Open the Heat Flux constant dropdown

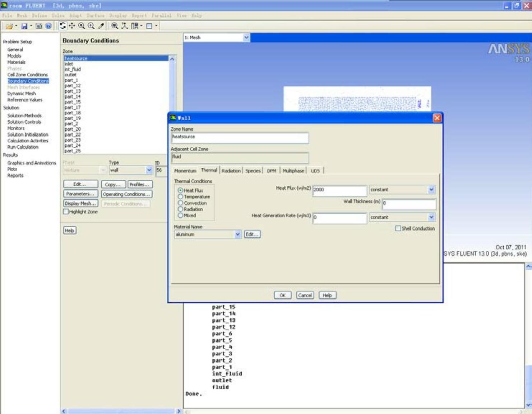(431, 190)
